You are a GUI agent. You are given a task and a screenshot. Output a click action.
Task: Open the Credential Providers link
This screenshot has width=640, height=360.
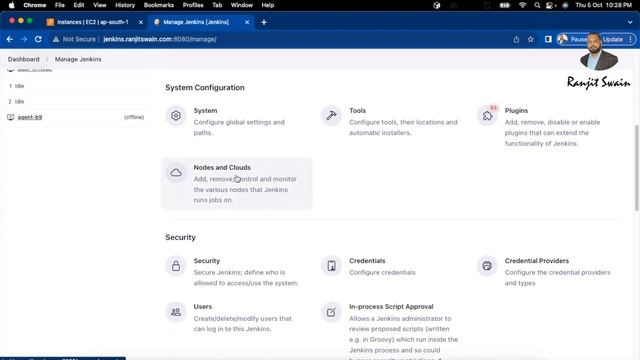[537, 261]
